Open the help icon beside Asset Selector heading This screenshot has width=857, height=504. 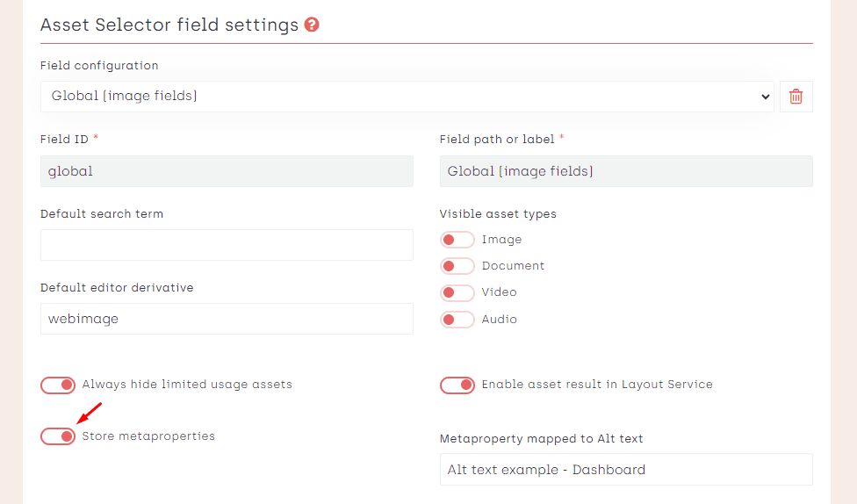click(x=312, y=25)
